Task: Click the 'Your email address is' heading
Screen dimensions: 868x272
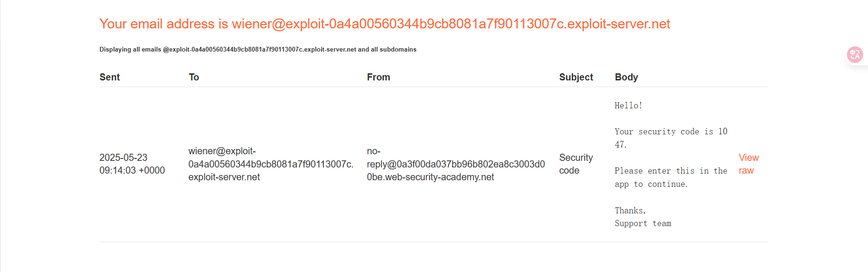Action: 385,24
